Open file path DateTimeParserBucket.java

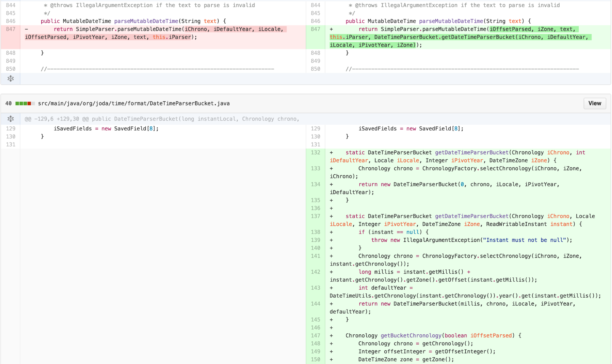click(134, 103)
